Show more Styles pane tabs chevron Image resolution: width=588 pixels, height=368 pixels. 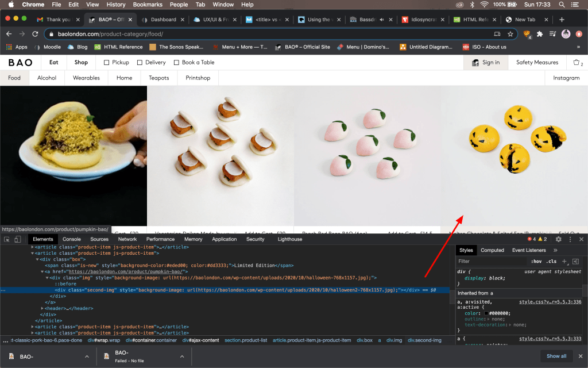[x=555, y=250]
